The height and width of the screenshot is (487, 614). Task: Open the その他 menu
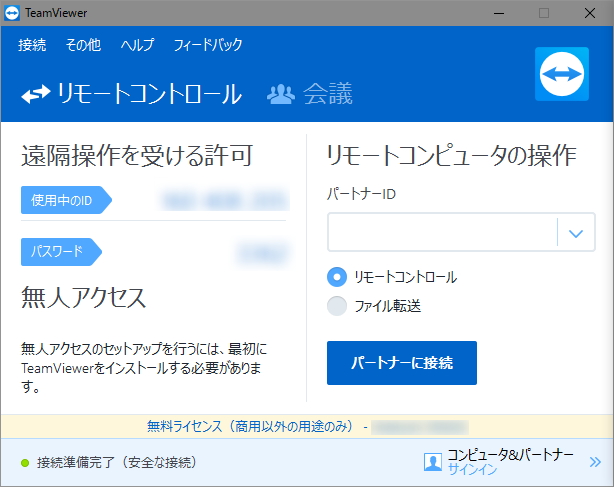(83, 45)
